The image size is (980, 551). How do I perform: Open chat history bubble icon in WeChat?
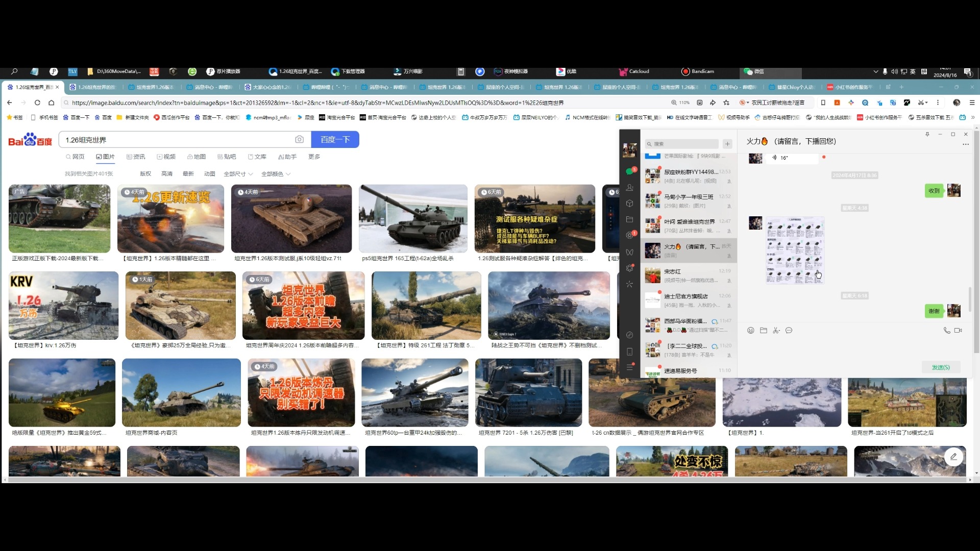[789, 331]
